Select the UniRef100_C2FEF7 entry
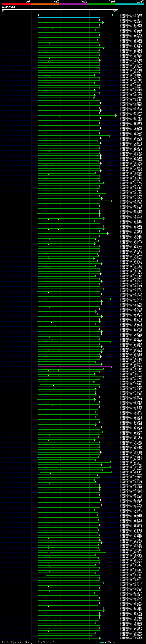The image size is (146, 644). pyautogui.click(x=131, y=628)
